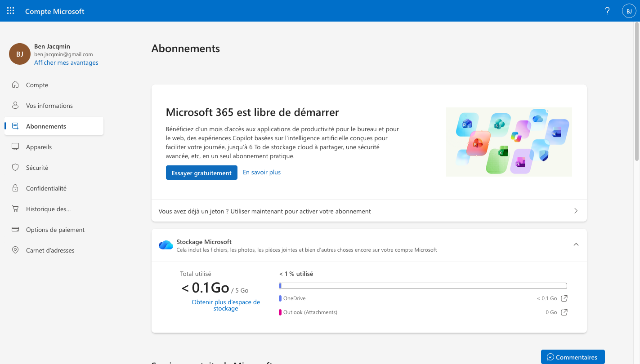Open Vos informations page
Image resolution: width=640 pixels, height=364 pixels.
[x=54, y=106]
